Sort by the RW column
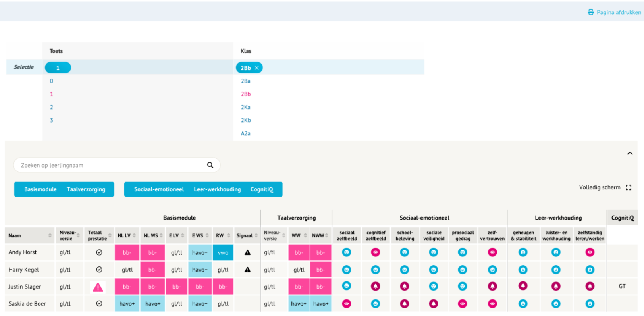This screenshot has width=644, height=316. (x=229, y=235)
